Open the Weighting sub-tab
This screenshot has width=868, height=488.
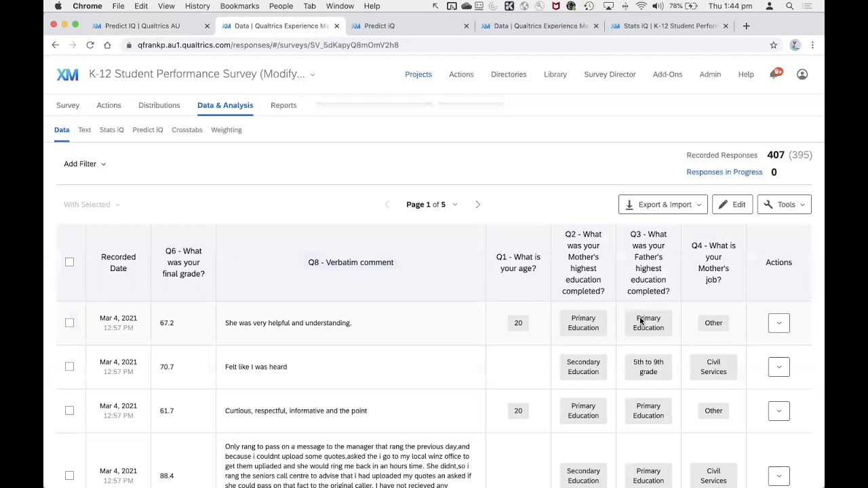click(226, 129)
